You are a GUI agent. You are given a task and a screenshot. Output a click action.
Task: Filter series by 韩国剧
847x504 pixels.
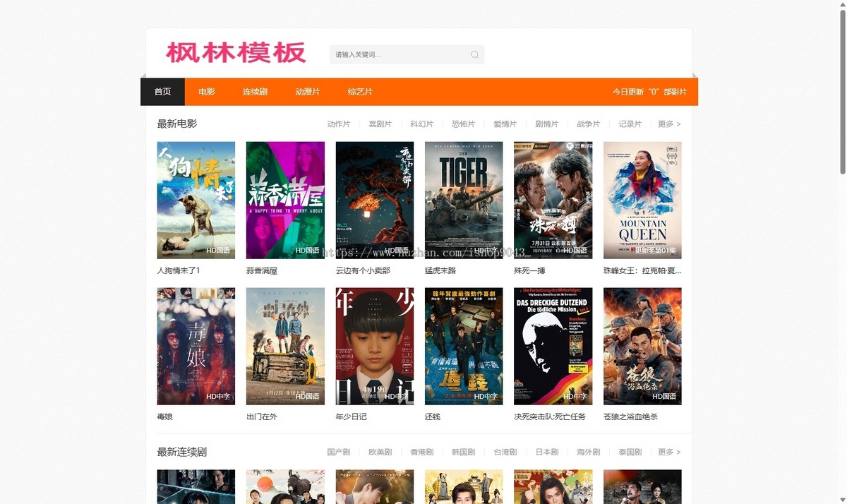click(464, 452)
